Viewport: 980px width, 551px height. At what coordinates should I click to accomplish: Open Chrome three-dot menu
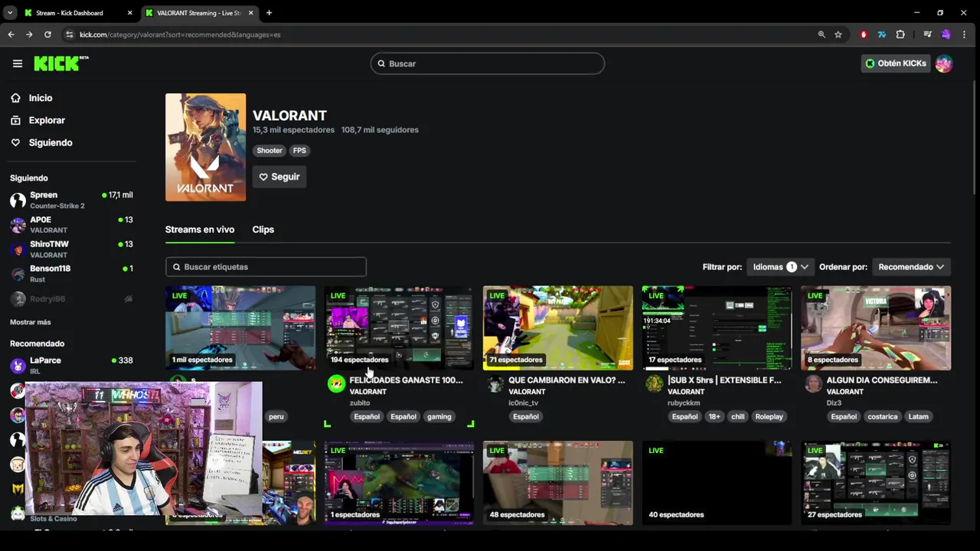(964, 34)
